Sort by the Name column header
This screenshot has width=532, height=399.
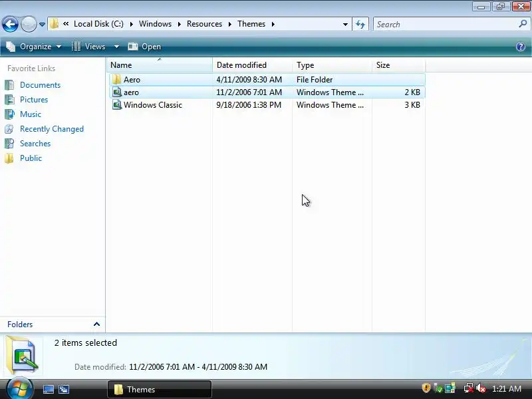pos(159,65)
